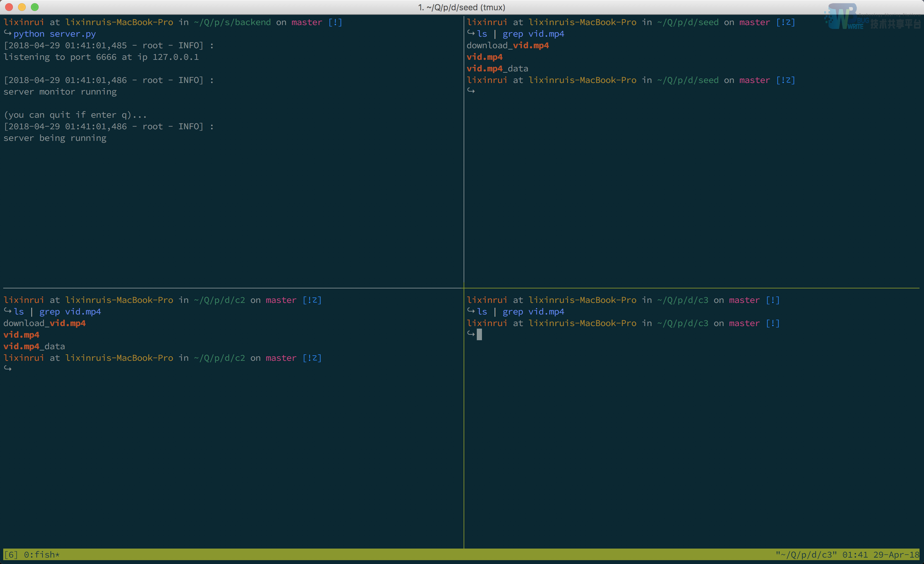Click the block cursor in c3 pane
Screen dimensions: 924x564
(479, 334)
